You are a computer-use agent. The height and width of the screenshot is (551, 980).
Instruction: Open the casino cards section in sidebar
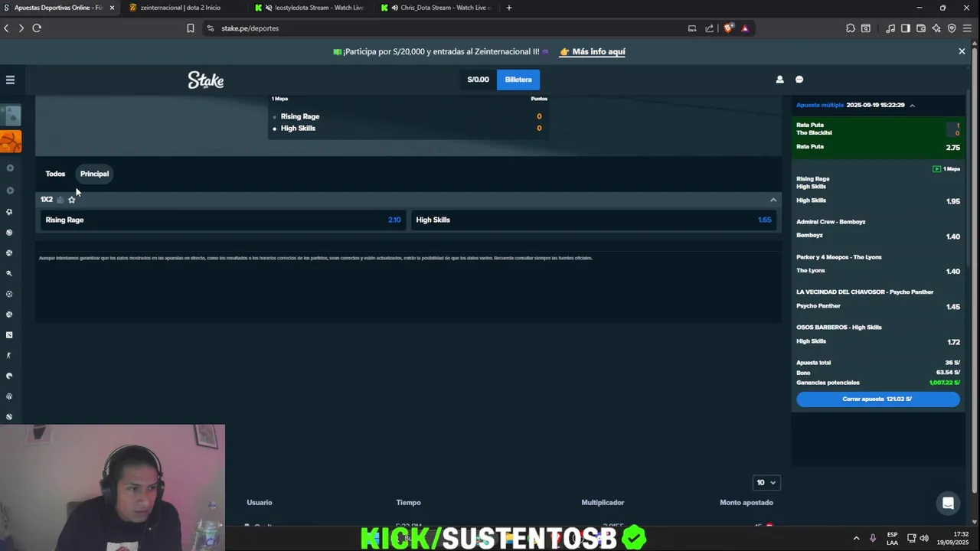(x=11, y=116)
